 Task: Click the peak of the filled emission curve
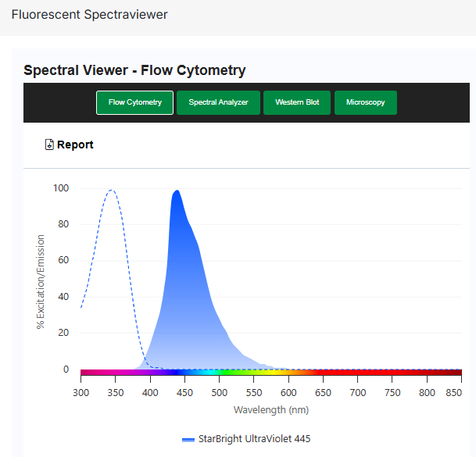[x=177, y=191]
